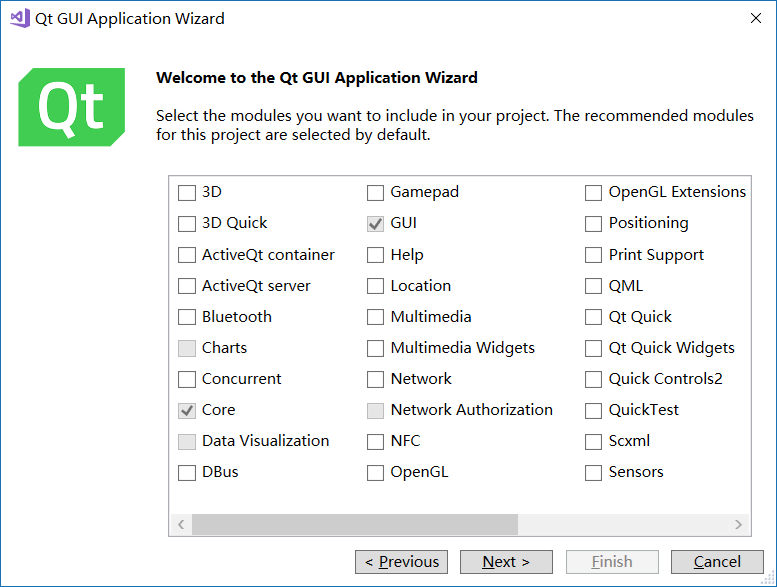Tick the ActiveQt server checkbox
The width and height of the screenshot is (777, 587).
click(187, 286)
